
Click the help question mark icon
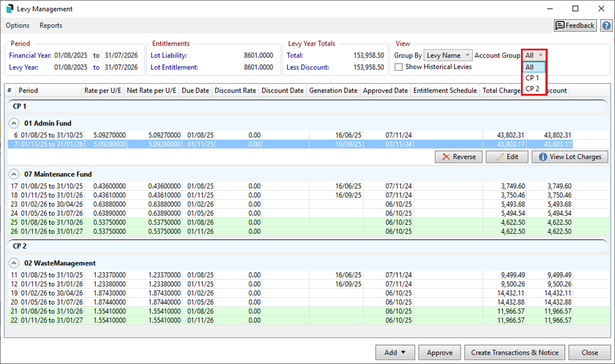606,26
